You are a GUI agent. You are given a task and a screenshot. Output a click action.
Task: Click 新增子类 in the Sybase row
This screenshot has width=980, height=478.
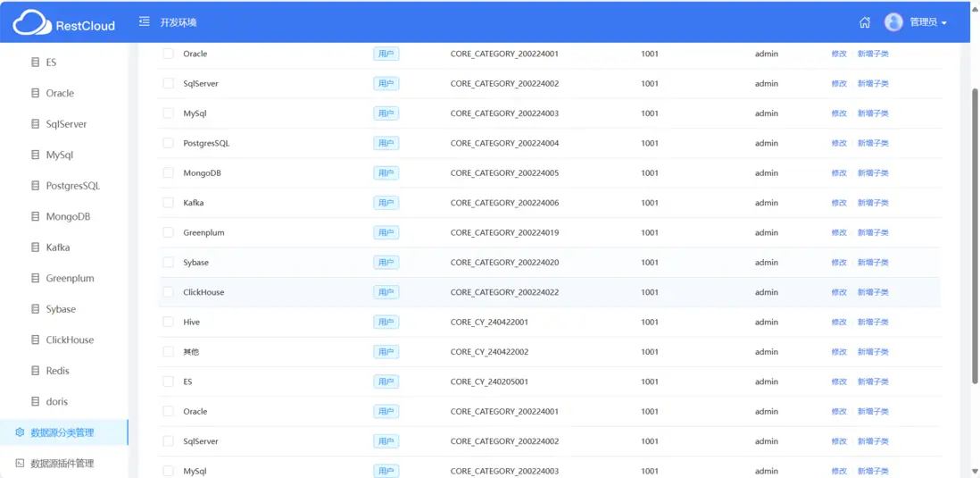point(873,262)
